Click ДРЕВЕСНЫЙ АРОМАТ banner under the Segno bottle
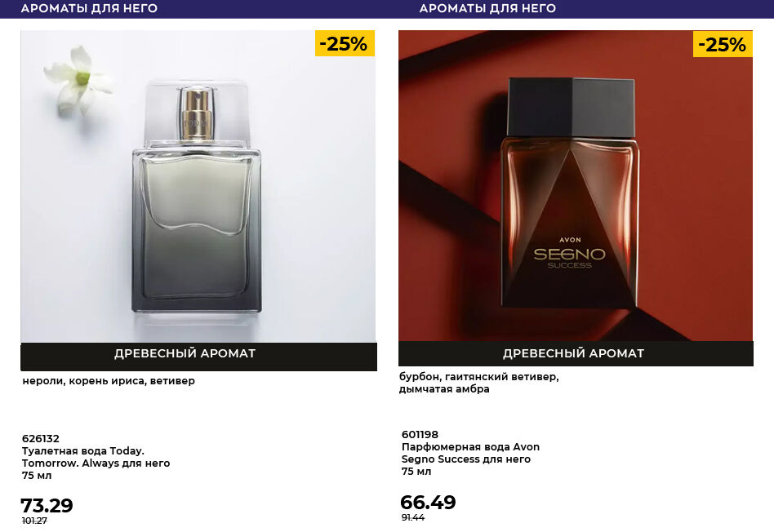 (x=573, y=353)
